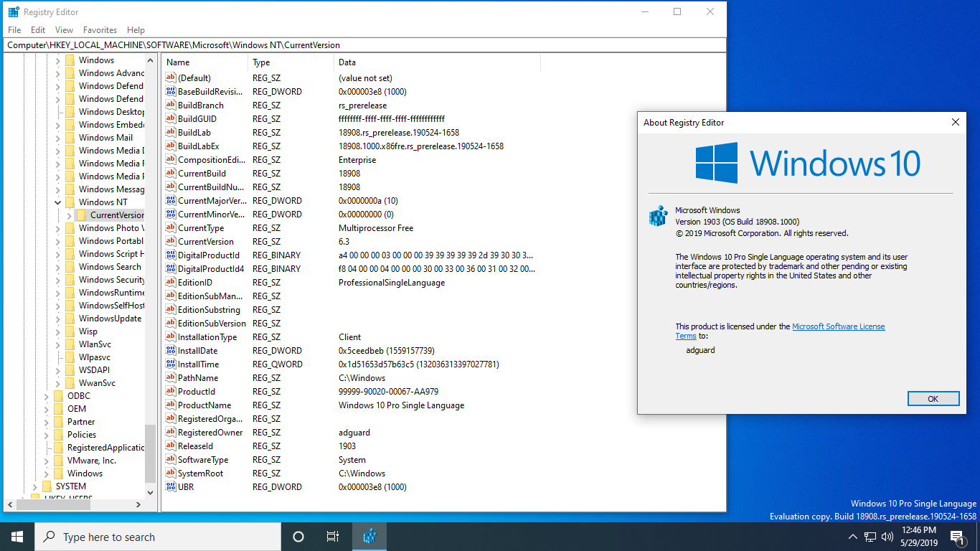
Task: Expand the VMware, Inc. key
Action: [x=47, y=461]
